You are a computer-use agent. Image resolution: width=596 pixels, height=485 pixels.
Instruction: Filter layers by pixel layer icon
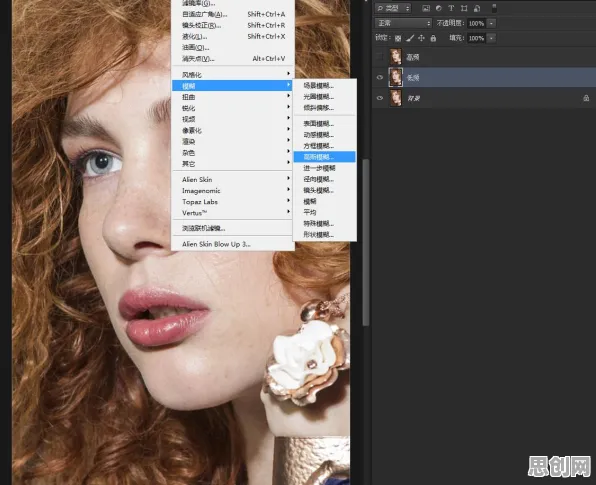426,8
